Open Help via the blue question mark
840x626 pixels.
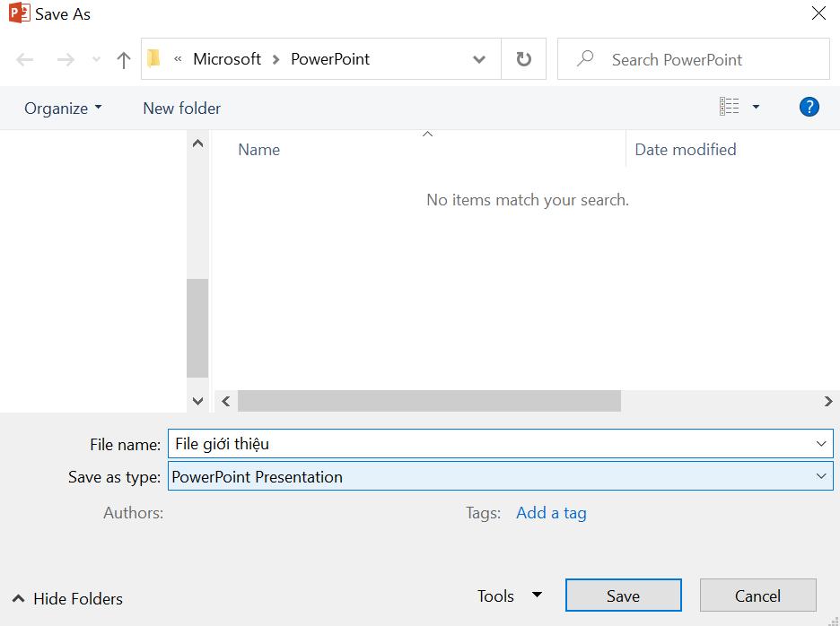click(809, 107)
